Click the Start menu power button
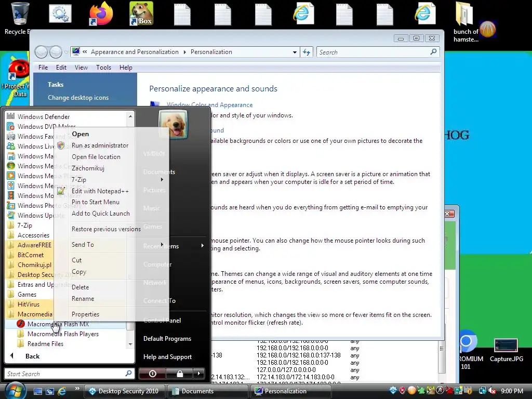Screen dimensions: 532x399 pos(152,374)
